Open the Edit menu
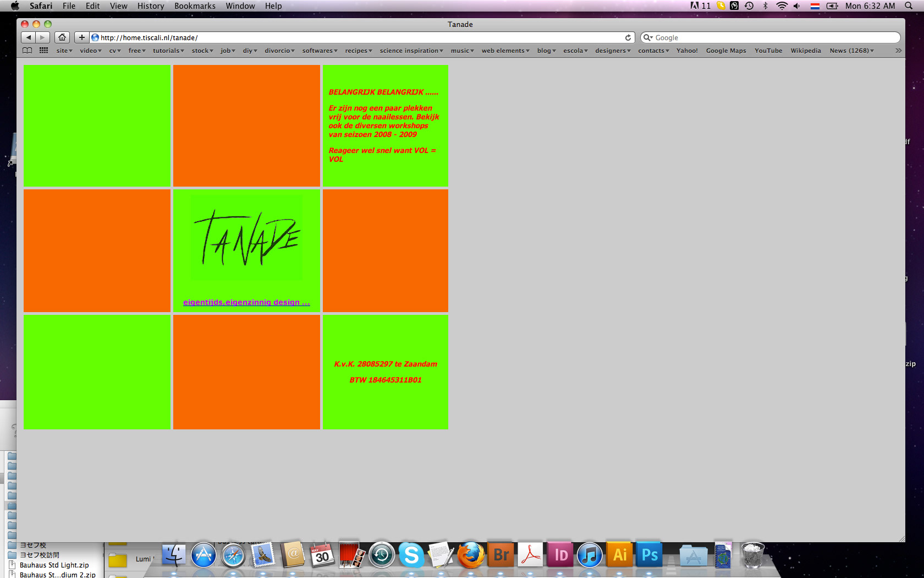The height and width of the screenshot is (578, 924). click(92, 6)
